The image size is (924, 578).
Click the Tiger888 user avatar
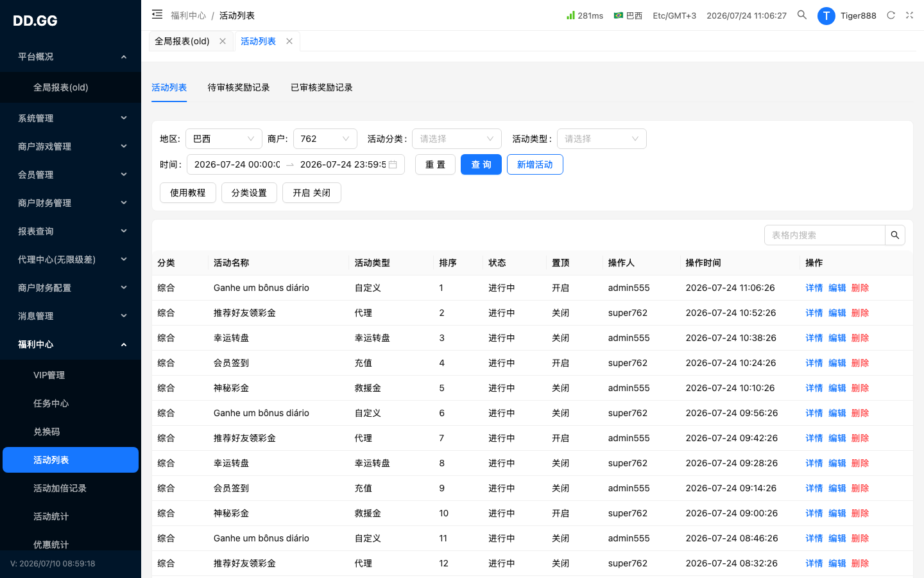(x=826, y=15)
